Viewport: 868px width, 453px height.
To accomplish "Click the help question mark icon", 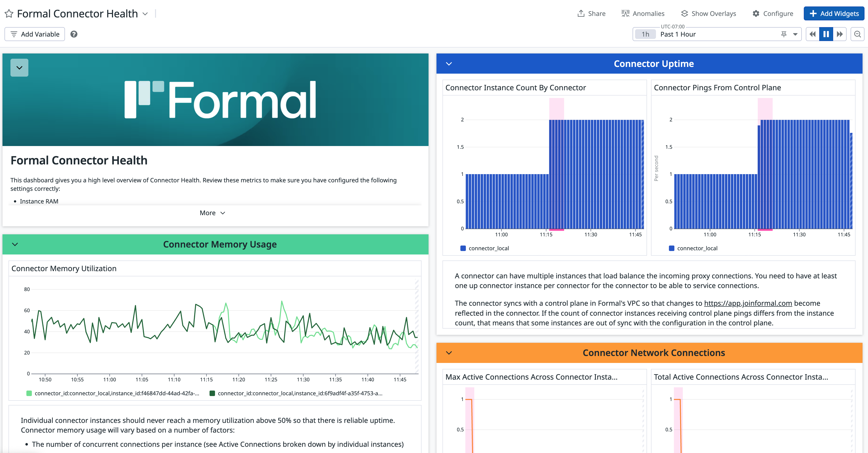I will click(x=74, y=34).
